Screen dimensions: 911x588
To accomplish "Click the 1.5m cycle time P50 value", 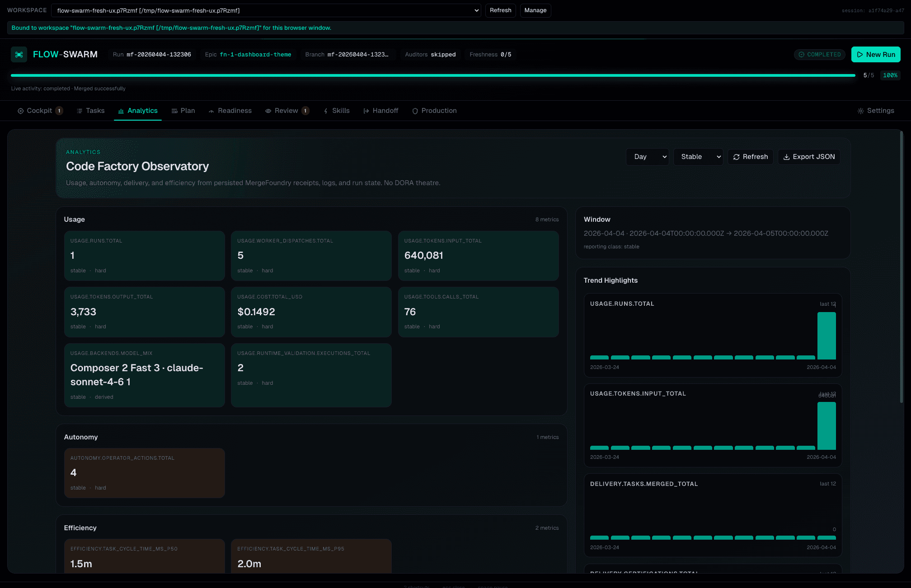I will point(81,564).
